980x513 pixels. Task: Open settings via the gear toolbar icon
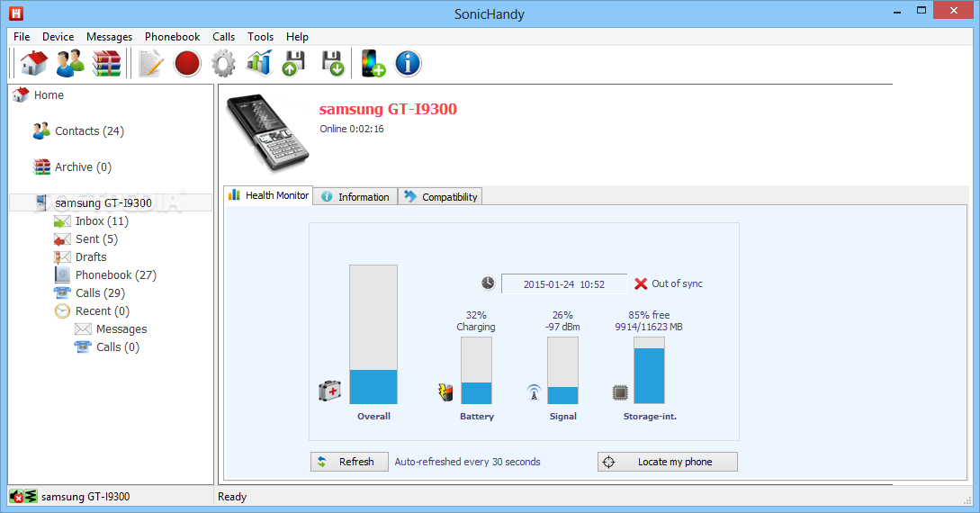pyautogui.click(x=223, y=63)
